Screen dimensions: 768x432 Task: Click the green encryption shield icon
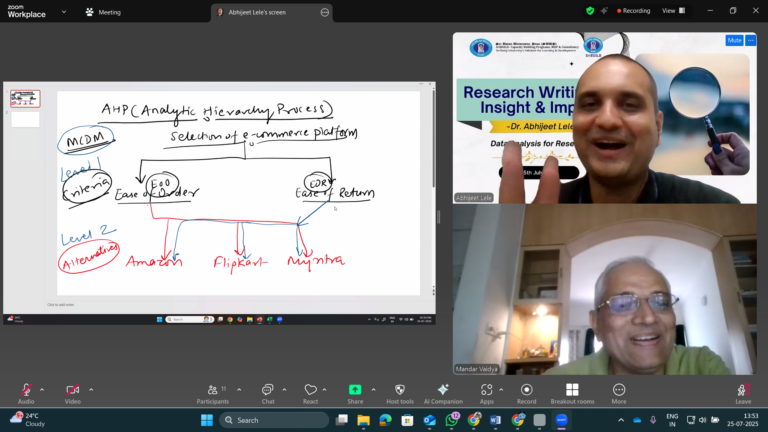coord(590,11)
